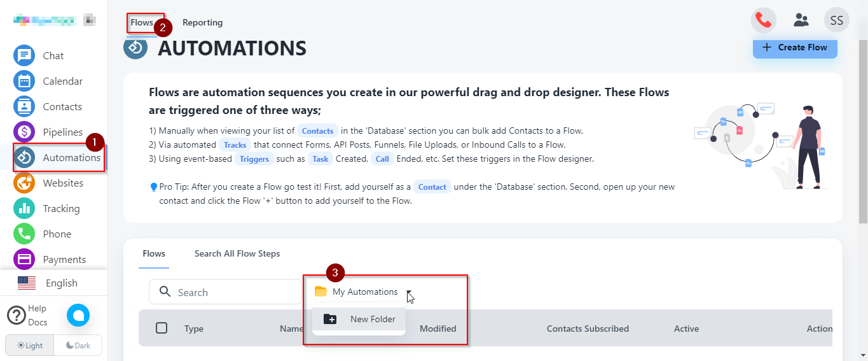Switch to Dark theme
The height and width of the screenshot is (361, 868).
coord(78,345)
